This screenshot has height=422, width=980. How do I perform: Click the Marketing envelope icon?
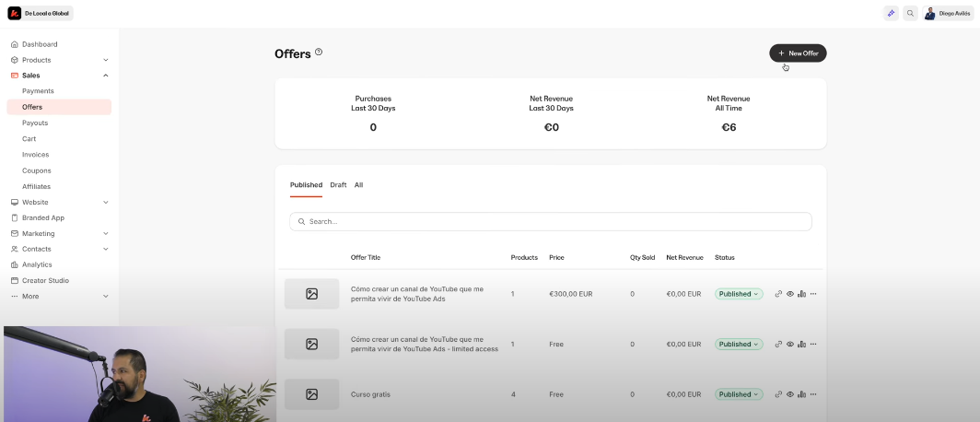click(15, 234)
